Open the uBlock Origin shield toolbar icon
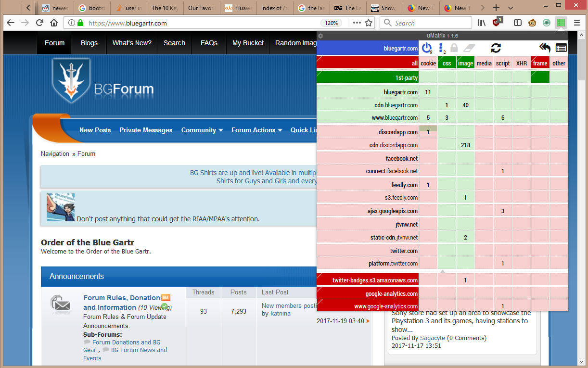This screenshot has width=588, height=368. coord(497,22)
